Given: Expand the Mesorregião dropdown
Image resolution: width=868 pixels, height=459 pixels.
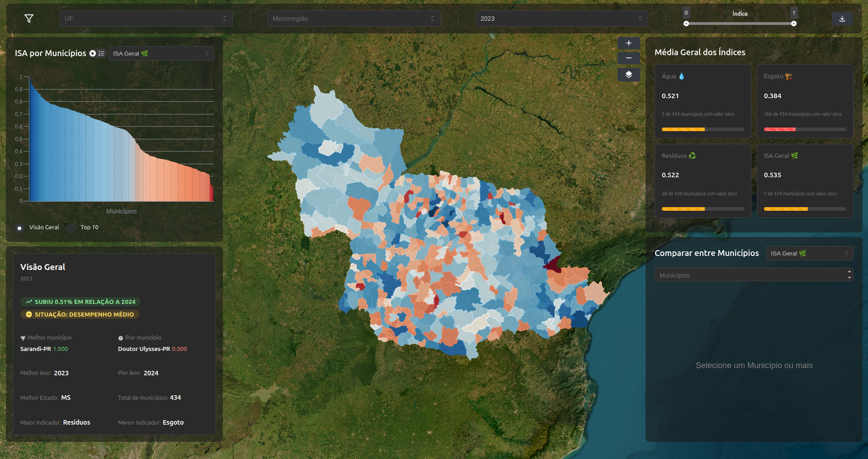Looking at the screenshot, I should [x=354, y=19].
